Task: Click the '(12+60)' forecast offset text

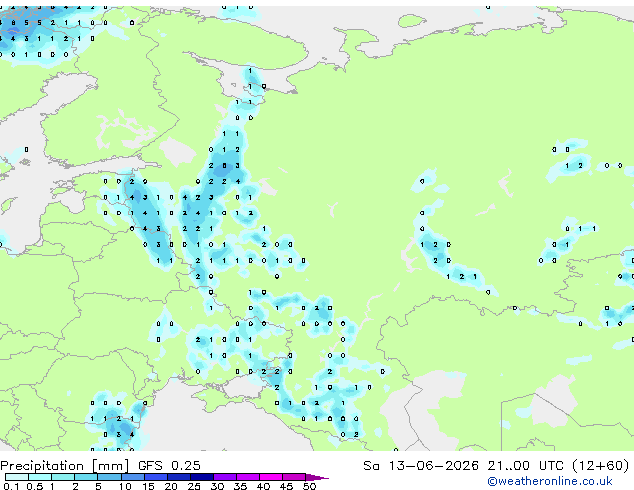Action: [601, 466]
